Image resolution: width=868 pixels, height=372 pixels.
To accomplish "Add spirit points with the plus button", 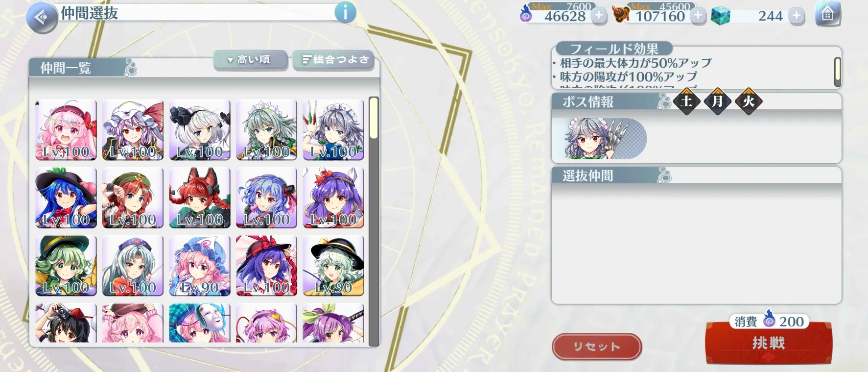I will click(598, 16).
